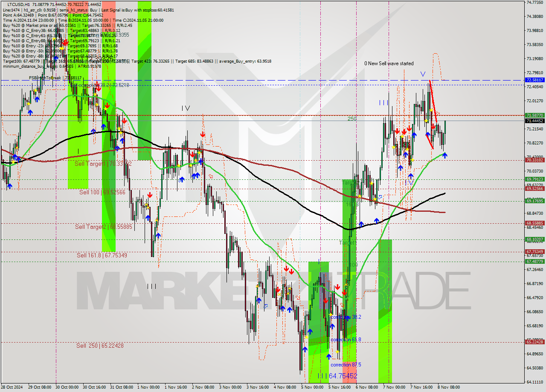Screen dimensions: 546x392
Task: Select the 'Sell 250 | 65.22428' label
Action: tap(100, 346)
